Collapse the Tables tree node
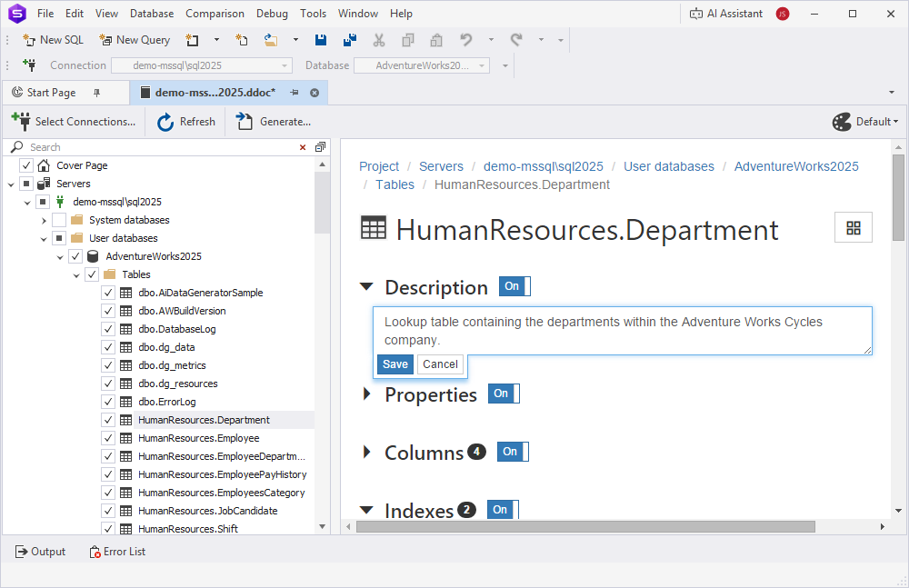Image resolution: width=909 pixels, height=588 pixels. [76, 275]
